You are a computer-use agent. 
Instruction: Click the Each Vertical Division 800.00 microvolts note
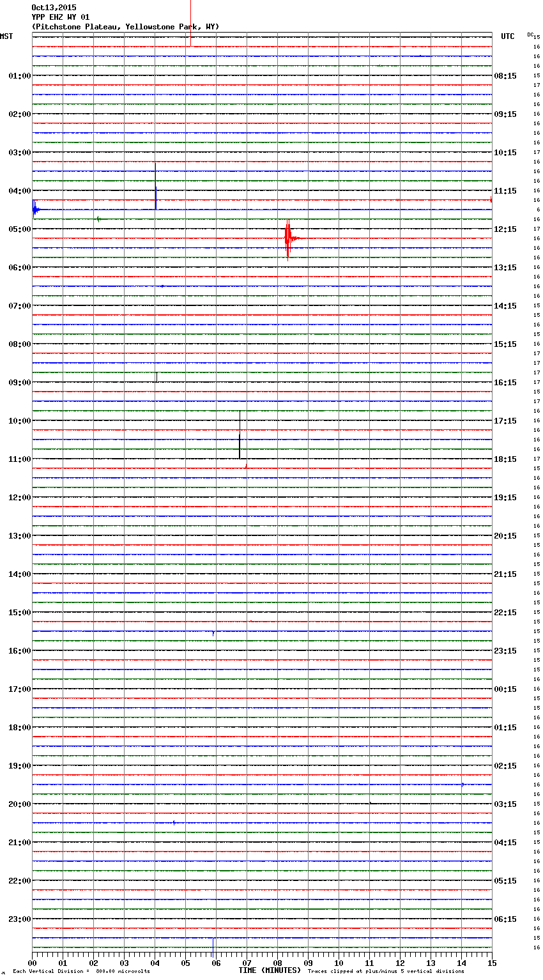coord(81,971)
